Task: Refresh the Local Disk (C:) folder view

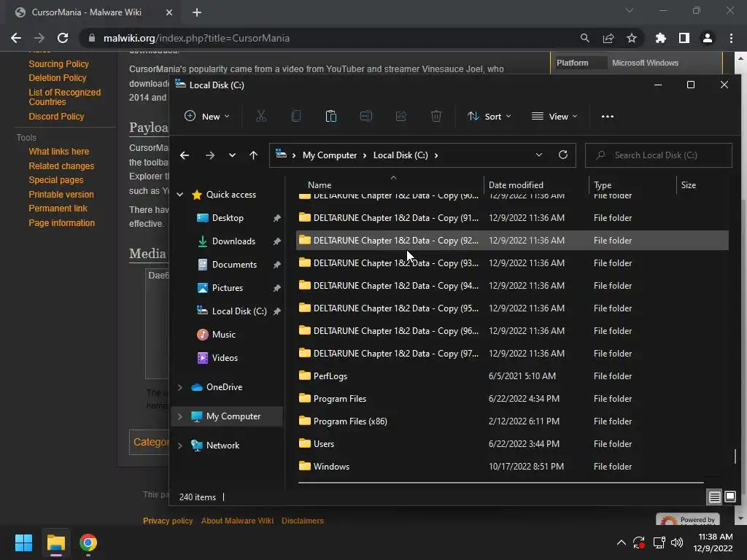Action: (x=563, y=155)
